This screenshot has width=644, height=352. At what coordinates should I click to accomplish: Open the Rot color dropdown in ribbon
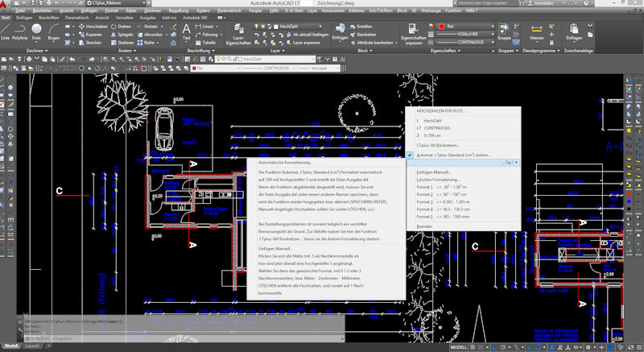[466, 27]
